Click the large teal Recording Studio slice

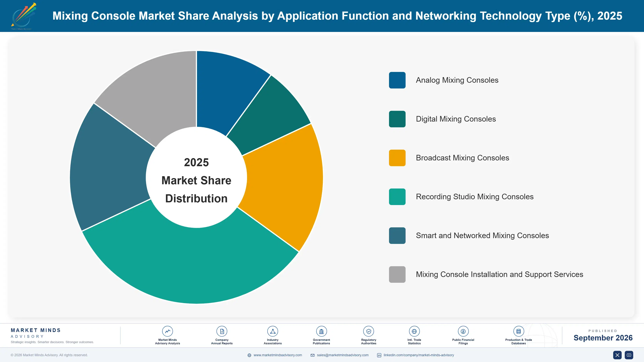click(x=193, y=265)
